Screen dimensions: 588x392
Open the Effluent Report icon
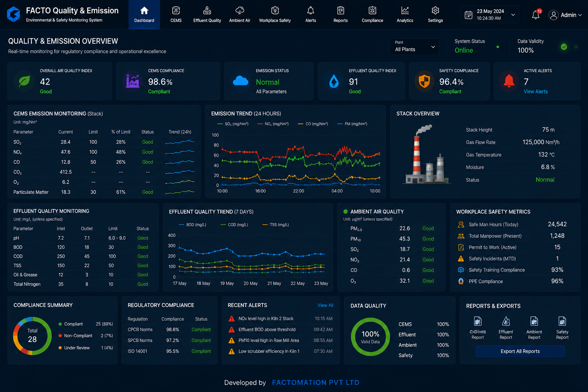(x=506, y=321)
